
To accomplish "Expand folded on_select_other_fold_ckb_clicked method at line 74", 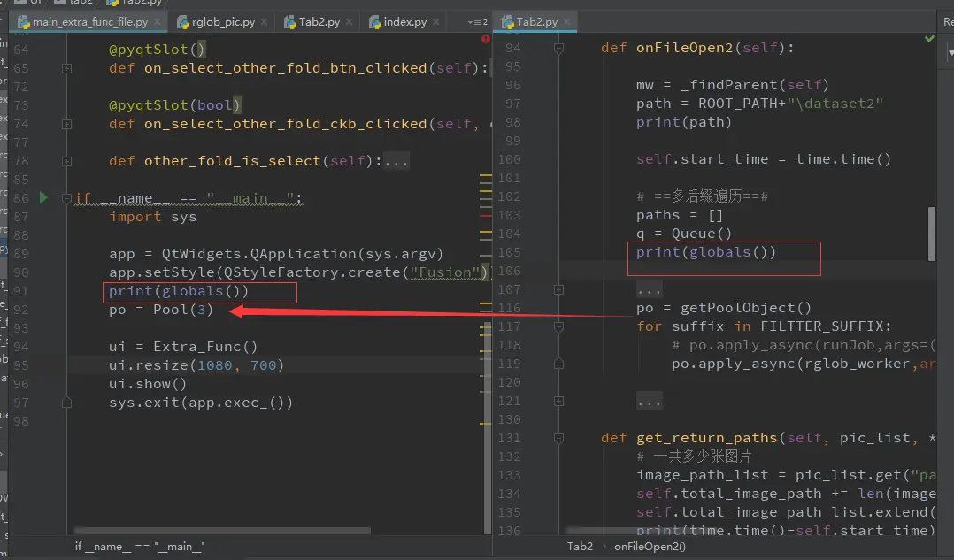I will [x=67, y=124].
